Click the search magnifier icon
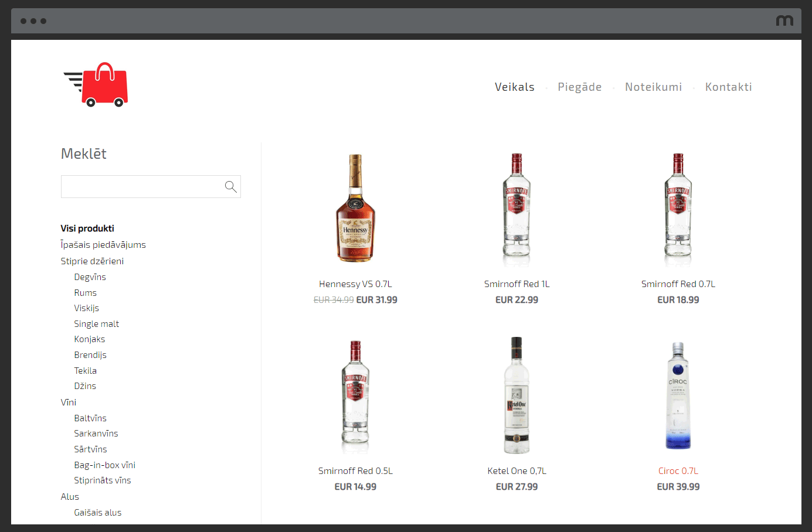 (x=230, y=186)
